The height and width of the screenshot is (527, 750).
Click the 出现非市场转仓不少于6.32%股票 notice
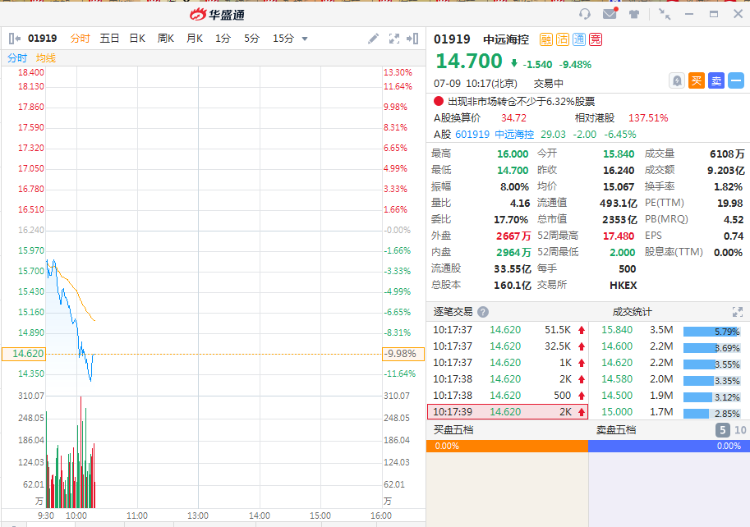521,101
